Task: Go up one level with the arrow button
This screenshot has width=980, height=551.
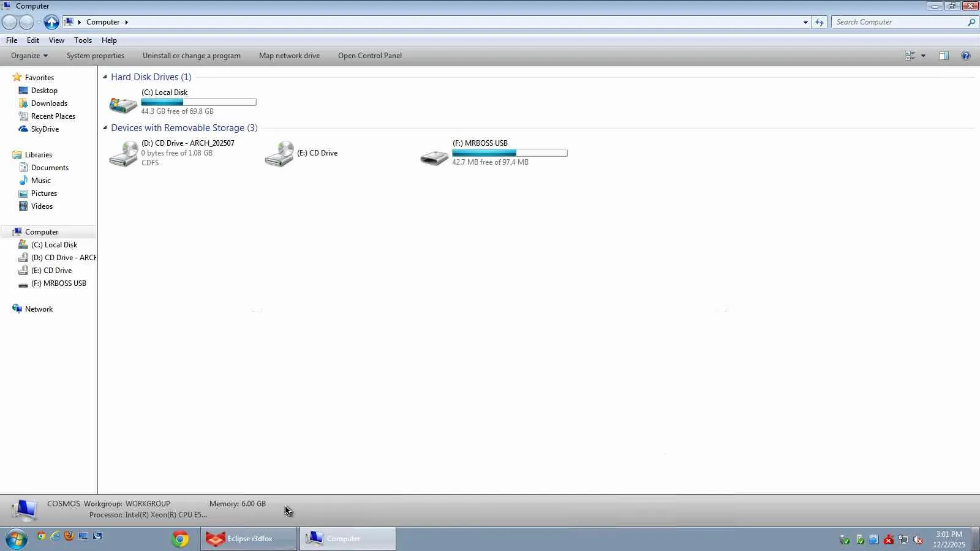Action: [x=51, y=22]
